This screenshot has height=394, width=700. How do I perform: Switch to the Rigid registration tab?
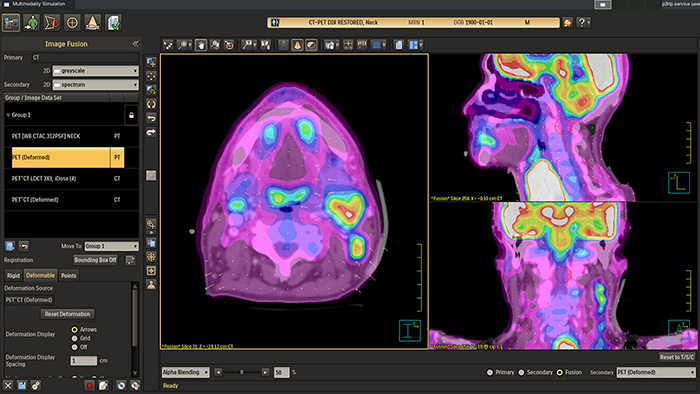(13, 275)
